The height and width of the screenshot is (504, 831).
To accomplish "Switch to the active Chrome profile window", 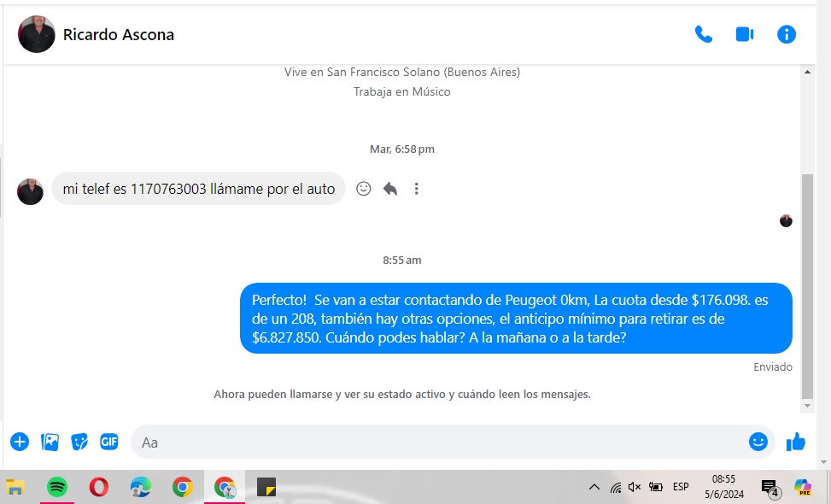I will click(x=225, y=487).
